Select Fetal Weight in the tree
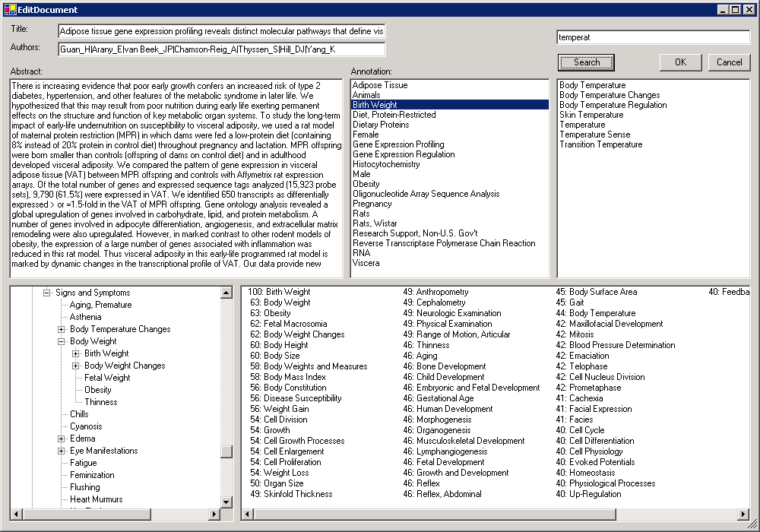Image resolution: width=760 pixels, height=532 pixels. coord(107,378)
